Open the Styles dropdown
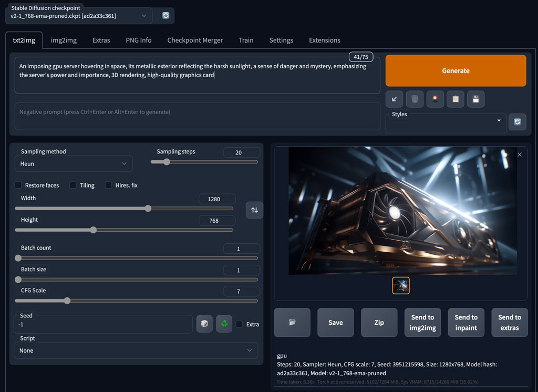This screenshot has height=392, width=538. click(446, 123)
